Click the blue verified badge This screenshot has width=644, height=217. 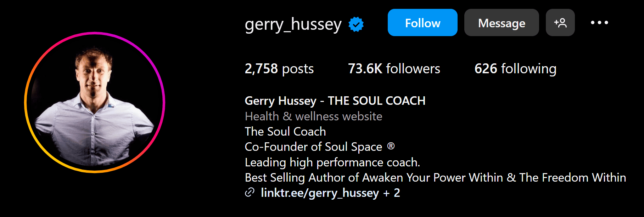tap(356, 24)
